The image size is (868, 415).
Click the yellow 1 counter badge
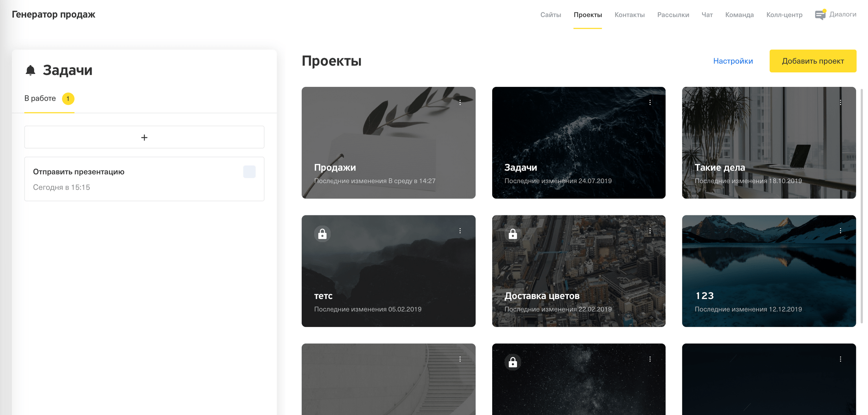coord(68,99)
